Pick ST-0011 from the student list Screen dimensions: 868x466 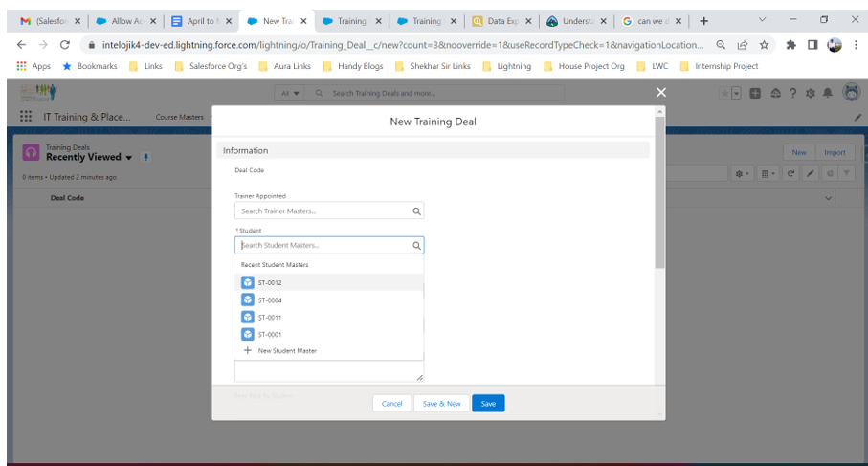[x=270, y=318]
